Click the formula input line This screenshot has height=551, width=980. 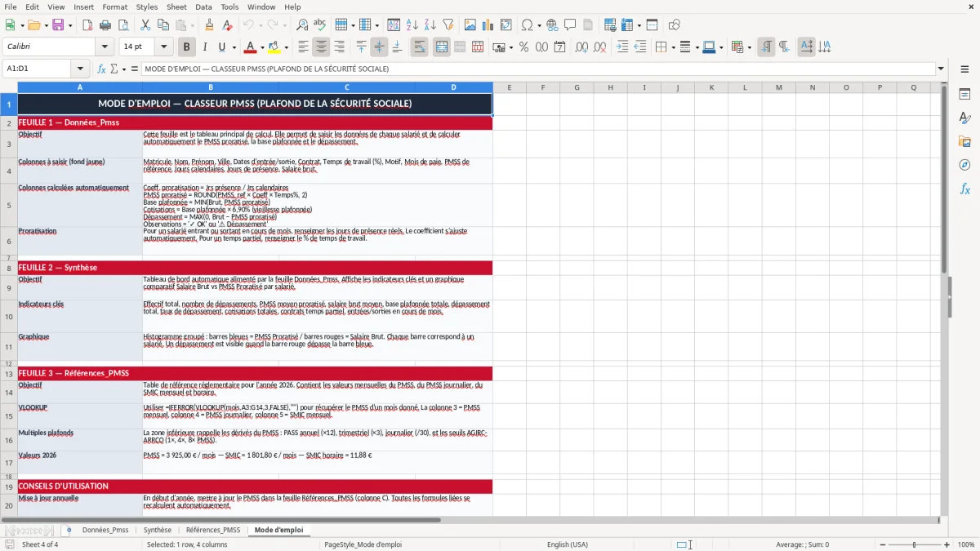tap(538, 69)
